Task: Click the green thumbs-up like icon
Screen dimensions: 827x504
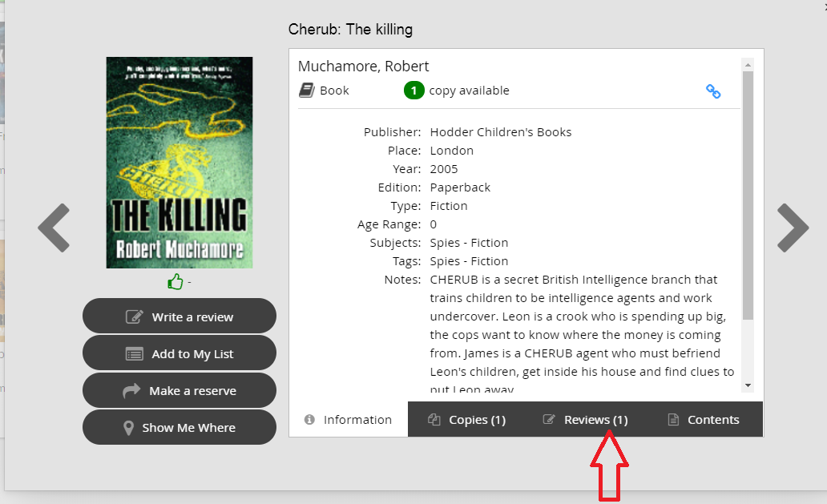Action: tap(175, 281)
